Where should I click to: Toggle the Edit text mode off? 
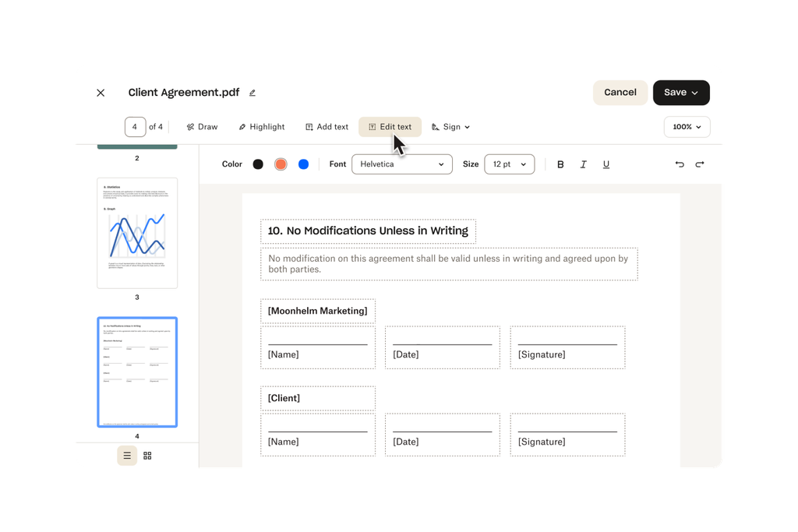point(390,126)
